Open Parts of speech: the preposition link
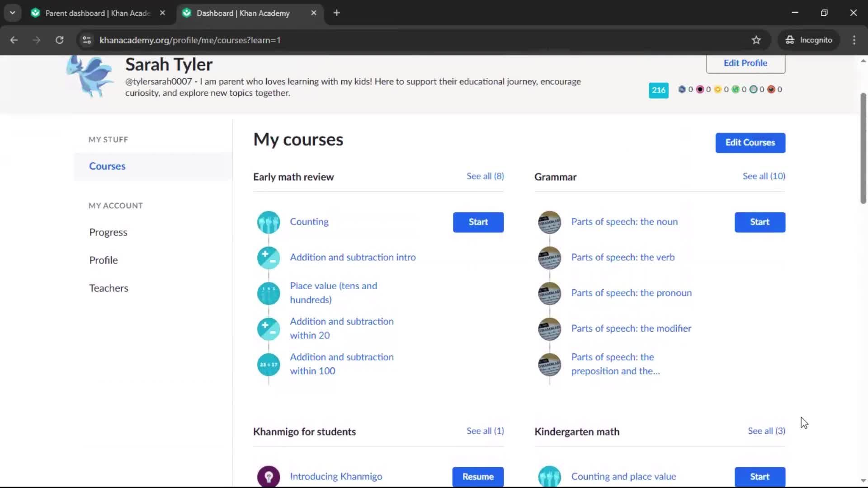The width and height of the screenshot is (868, 488). (615, 364)
